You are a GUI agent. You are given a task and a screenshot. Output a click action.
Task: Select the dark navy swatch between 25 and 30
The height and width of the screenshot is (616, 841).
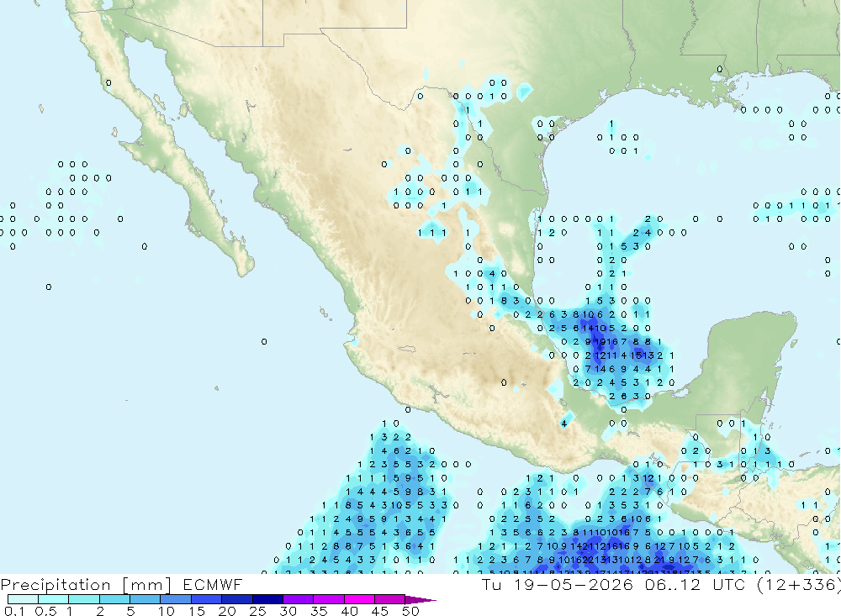267,599
